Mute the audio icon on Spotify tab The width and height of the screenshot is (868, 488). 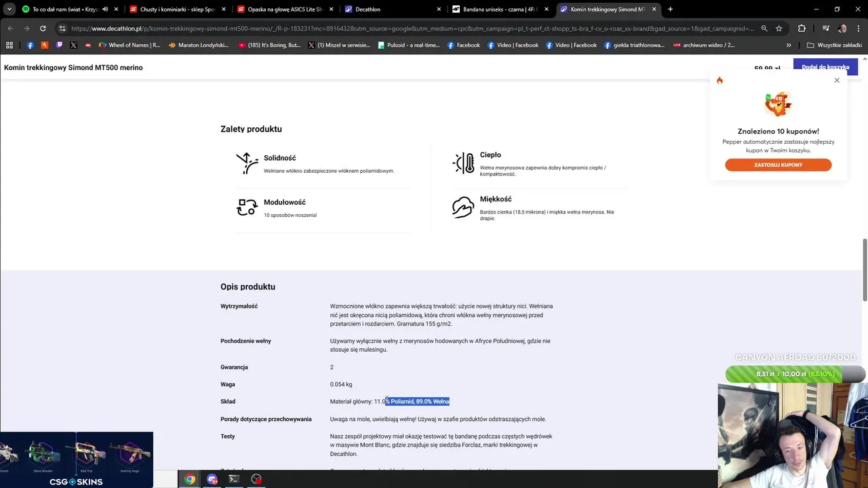[x=105, y=9]
